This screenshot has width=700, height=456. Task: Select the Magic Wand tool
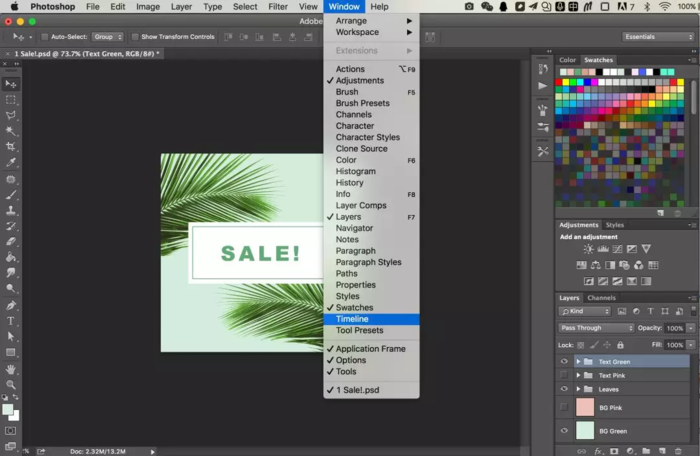(x=11, y=131)
